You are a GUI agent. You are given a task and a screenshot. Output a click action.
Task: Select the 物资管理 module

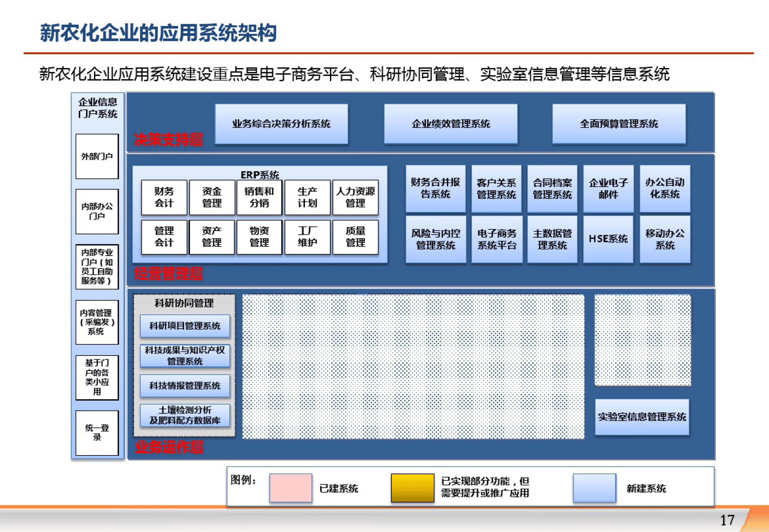point(259,237)
